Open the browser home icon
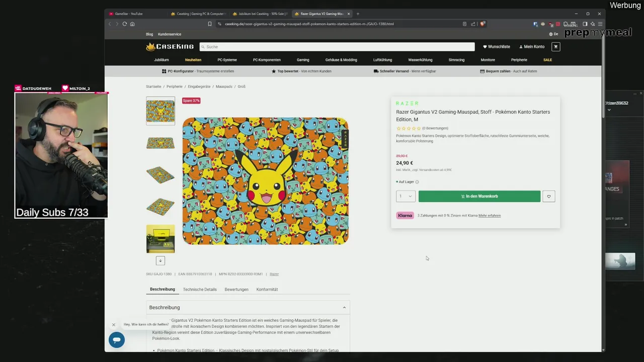 pos(132,24)
